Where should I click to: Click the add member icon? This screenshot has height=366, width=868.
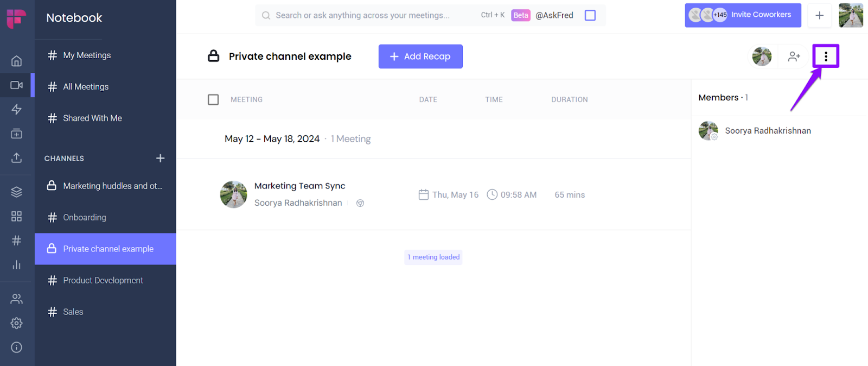point(794,56)
